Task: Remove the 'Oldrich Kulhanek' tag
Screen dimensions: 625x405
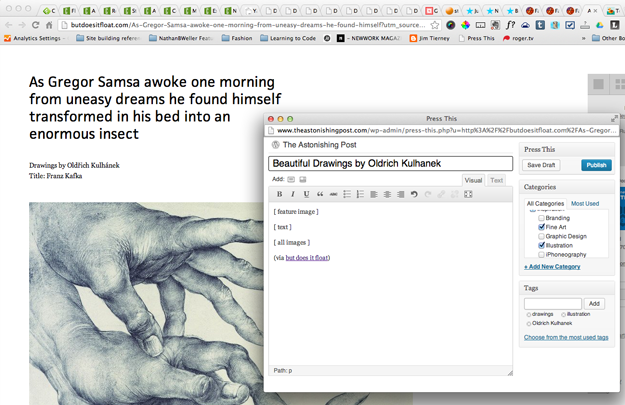Action: pos(529,324)
